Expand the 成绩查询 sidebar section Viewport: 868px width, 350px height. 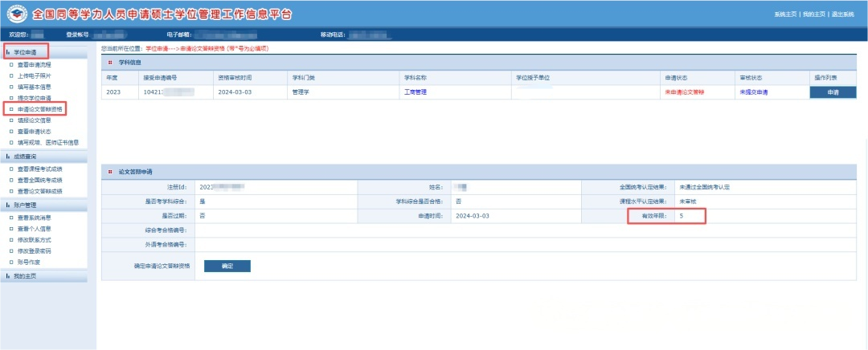tap(24, 157)
